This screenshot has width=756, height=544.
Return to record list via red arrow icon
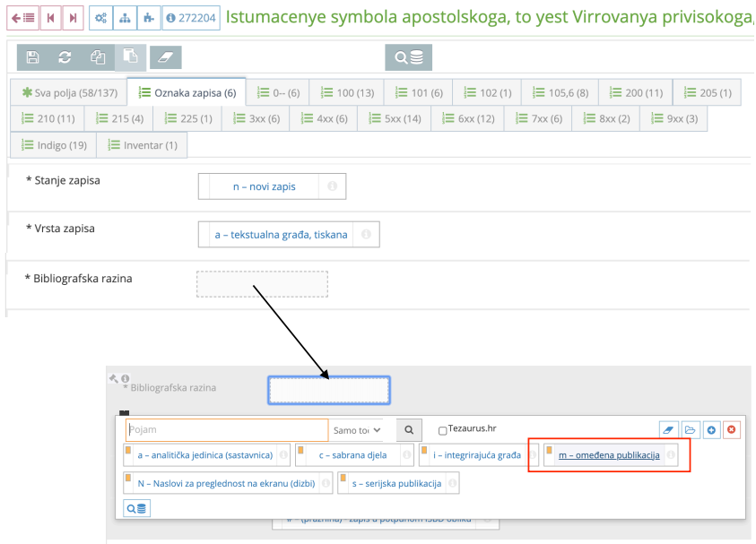23,17
